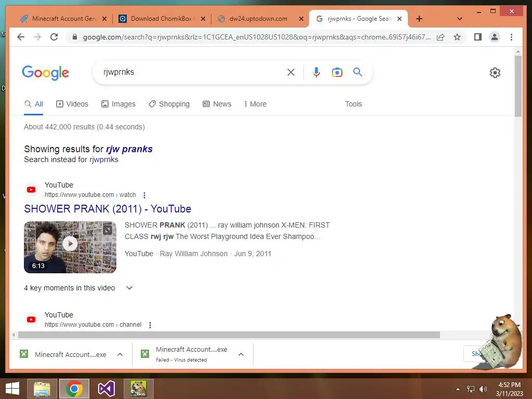Screen dimensions: 532x399
Task: Close the dw24.uptodown.com tab
Action: [301, 19]
